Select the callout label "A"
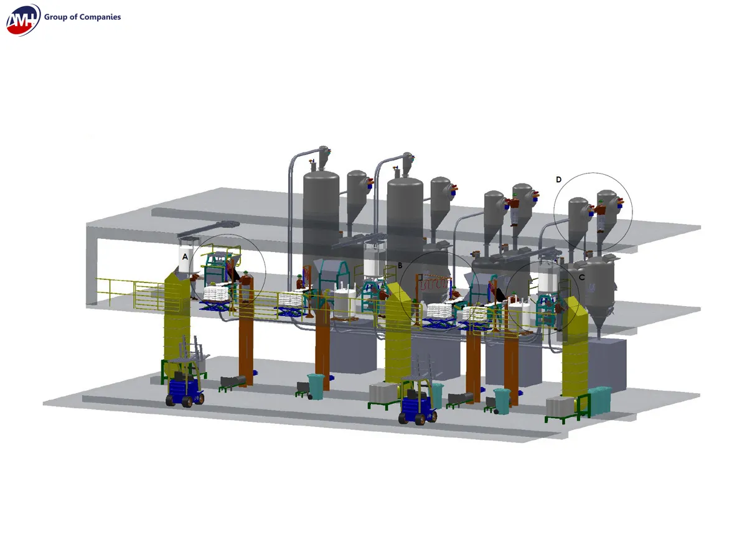 coord(184,256)
